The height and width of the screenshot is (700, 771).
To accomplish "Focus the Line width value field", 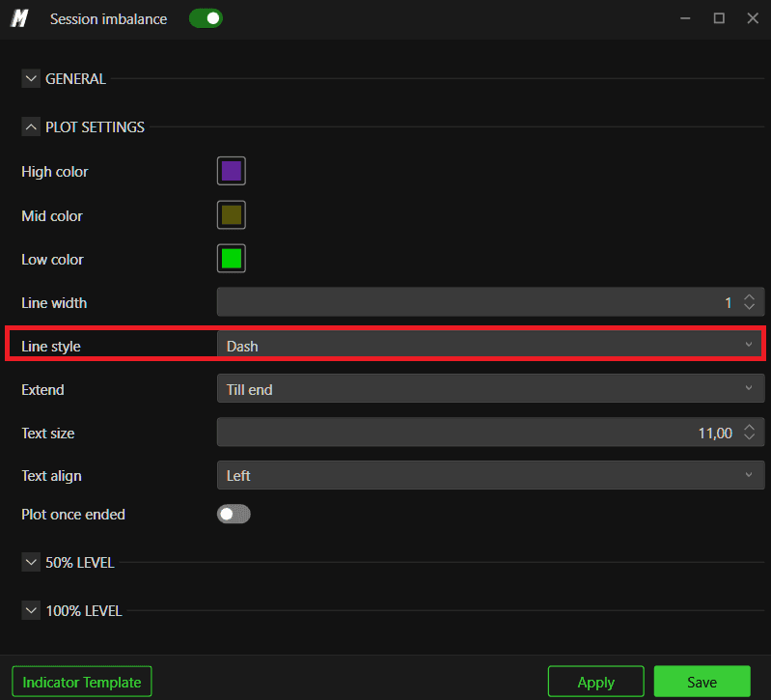I will coord(490,302).
